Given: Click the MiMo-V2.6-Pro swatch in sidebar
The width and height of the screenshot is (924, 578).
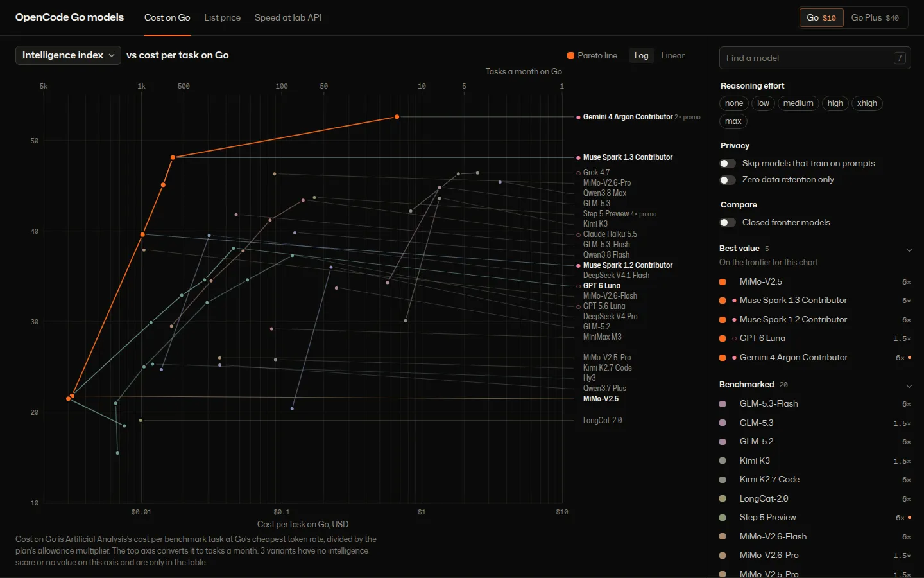Looking at the screenshot, I should point(723,556).
